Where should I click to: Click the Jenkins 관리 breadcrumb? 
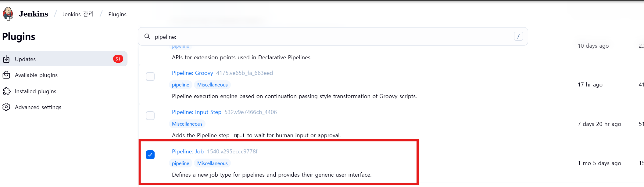(78, 14)
